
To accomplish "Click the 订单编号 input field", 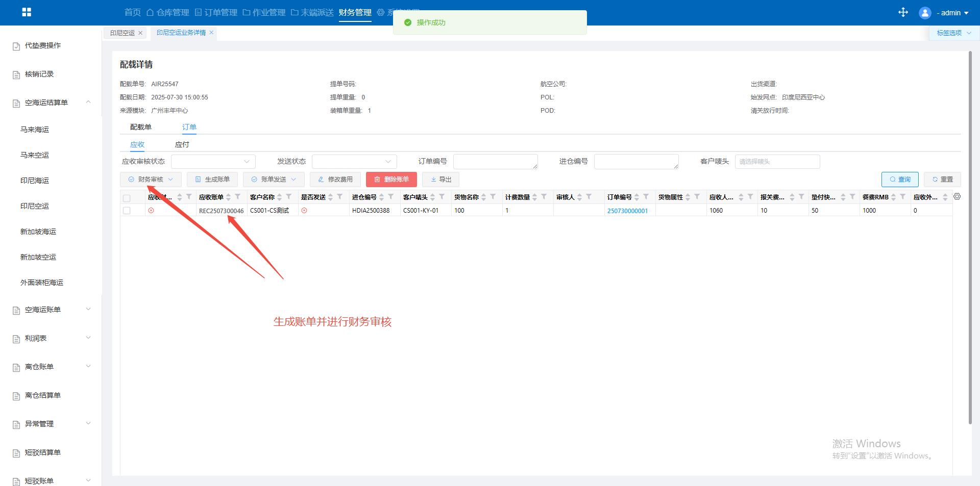I will tap(495, 162).
